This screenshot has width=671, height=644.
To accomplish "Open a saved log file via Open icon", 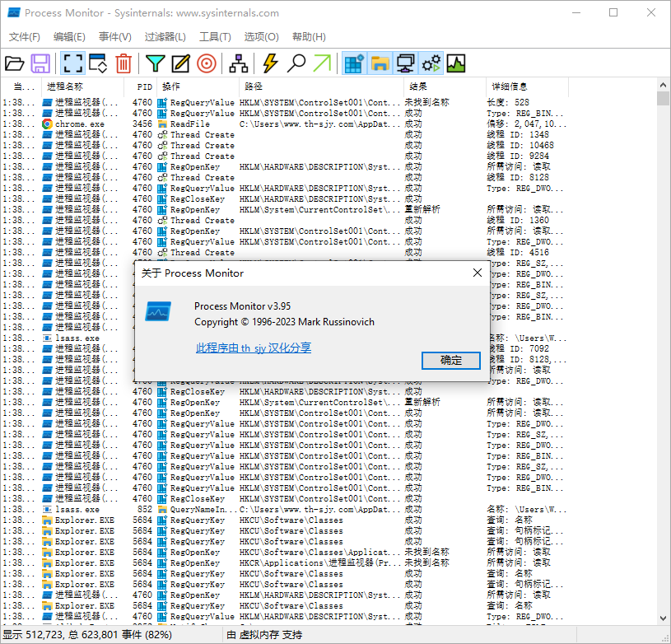I will point(15,63).
